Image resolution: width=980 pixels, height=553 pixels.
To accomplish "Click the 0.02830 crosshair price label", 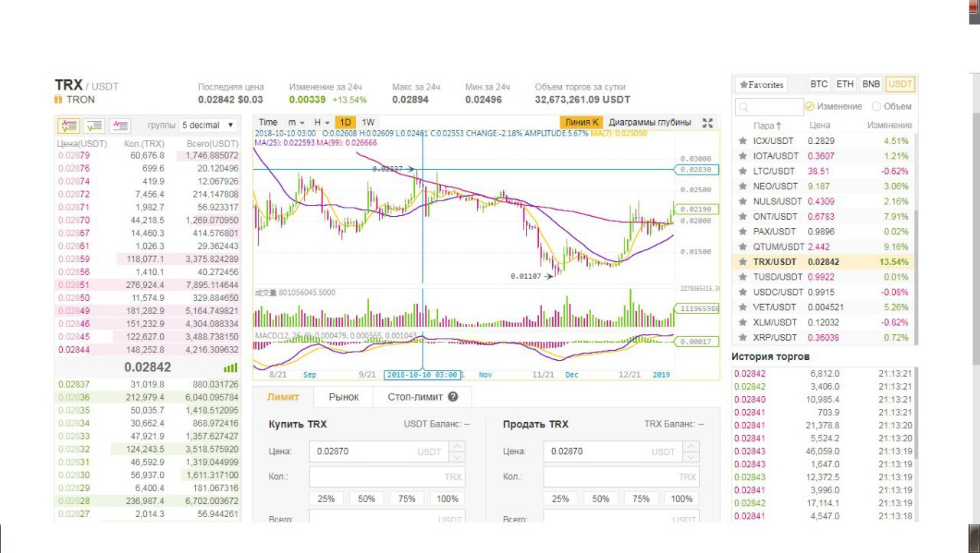I will [x=696, y=170].
